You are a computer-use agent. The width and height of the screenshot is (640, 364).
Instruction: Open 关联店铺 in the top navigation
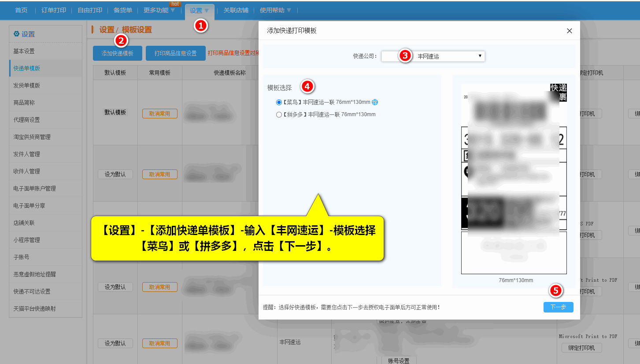point(236,10)
